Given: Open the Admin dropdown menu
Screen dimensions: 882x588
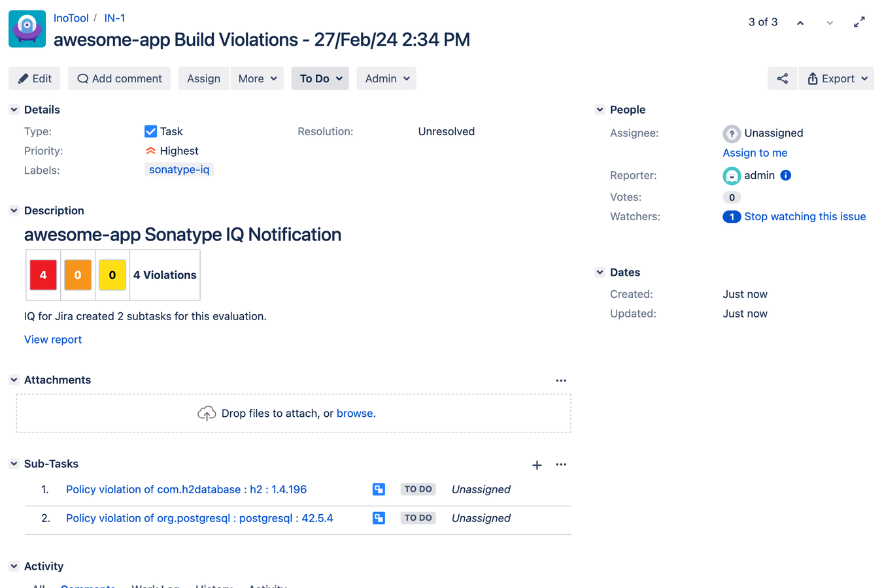Looking at the screenshot, I should coord(386,78).
